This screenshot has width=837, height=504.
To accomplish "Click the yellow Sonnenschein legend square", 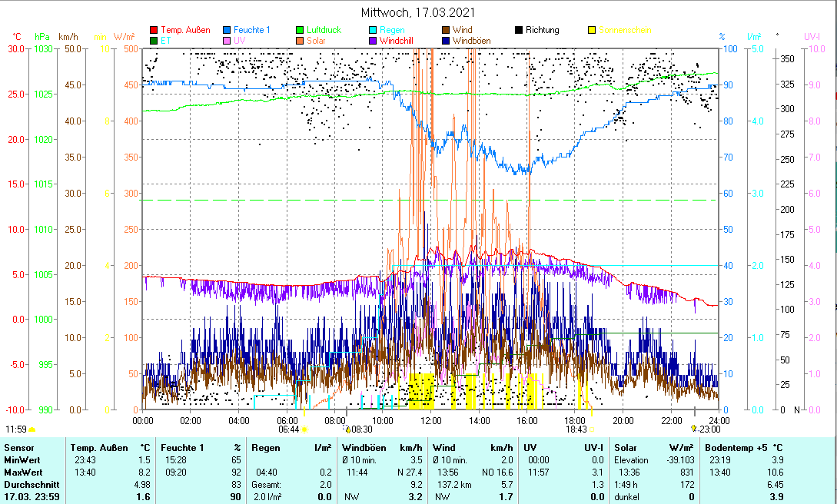I will click(x=592, y=31).
